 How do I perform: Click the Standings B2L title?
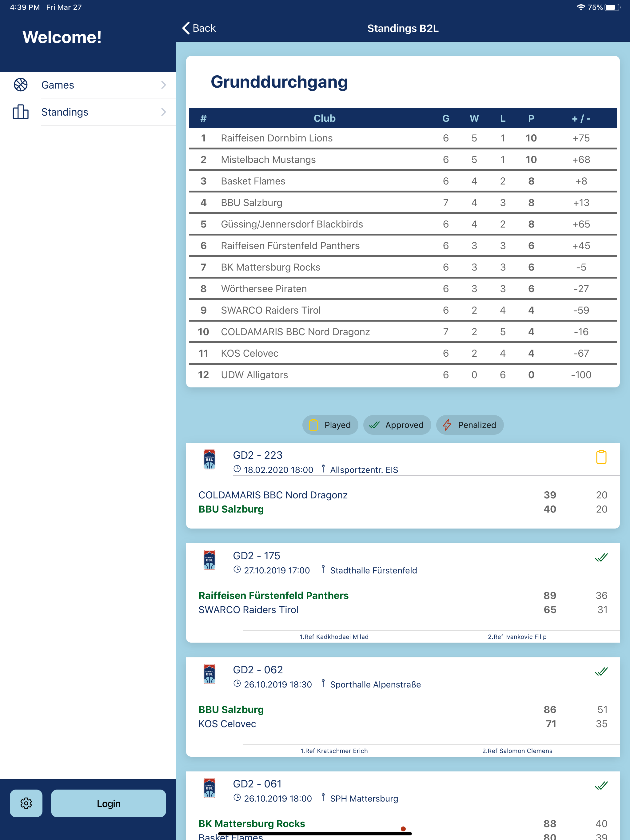403,28
